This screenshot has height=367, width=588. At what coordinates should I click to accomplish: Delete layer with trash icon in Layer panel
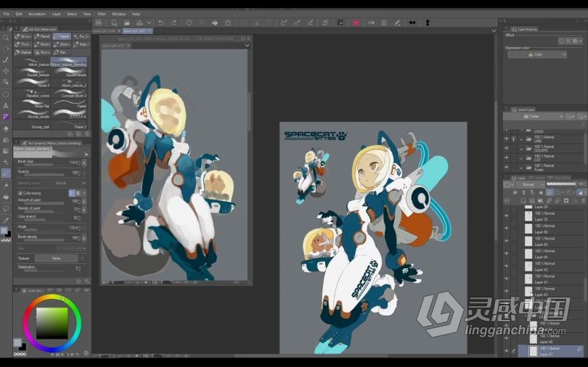tap(584, 201)
